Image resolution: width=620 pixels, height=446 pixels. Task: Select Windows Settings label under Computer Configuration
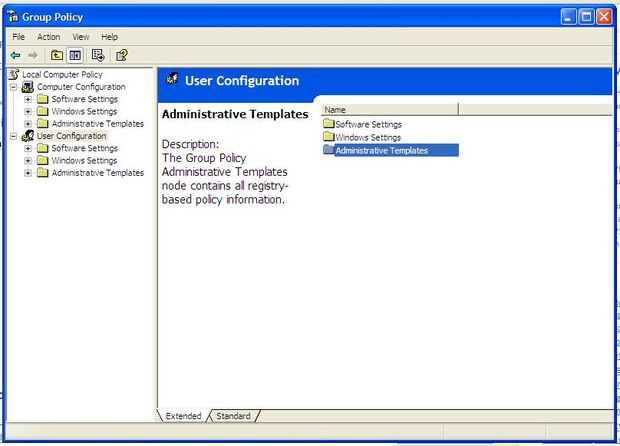pos(84,111)
